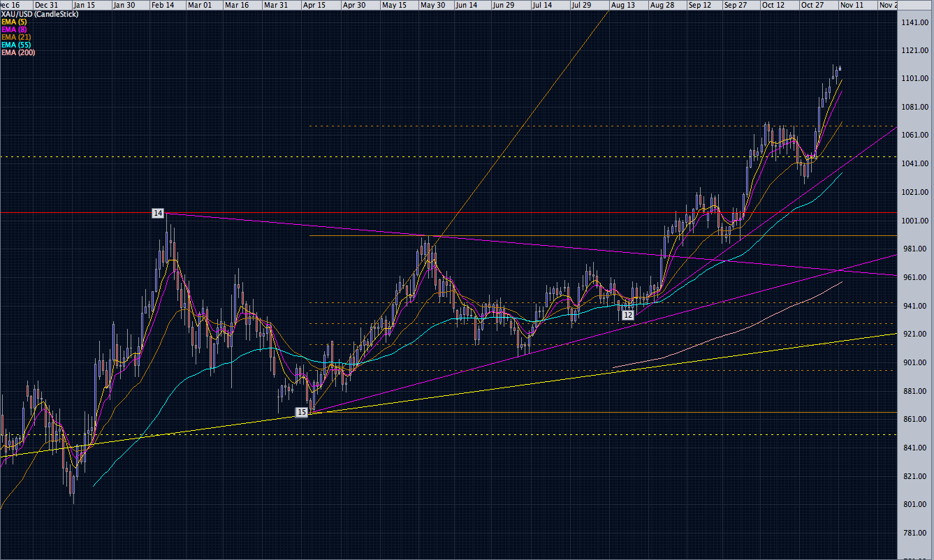
Task: Click the Jan 30 date on time axis
Action: coord(124,5)
